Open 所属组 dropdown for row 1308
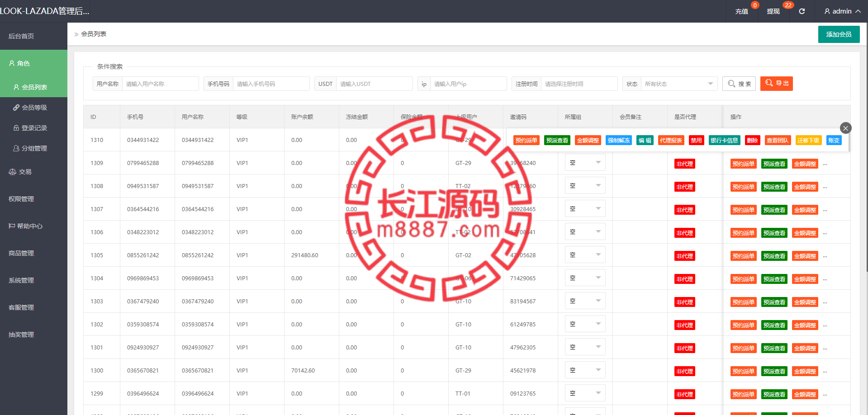This screenshot has height=415, width=868. (585, 186)
